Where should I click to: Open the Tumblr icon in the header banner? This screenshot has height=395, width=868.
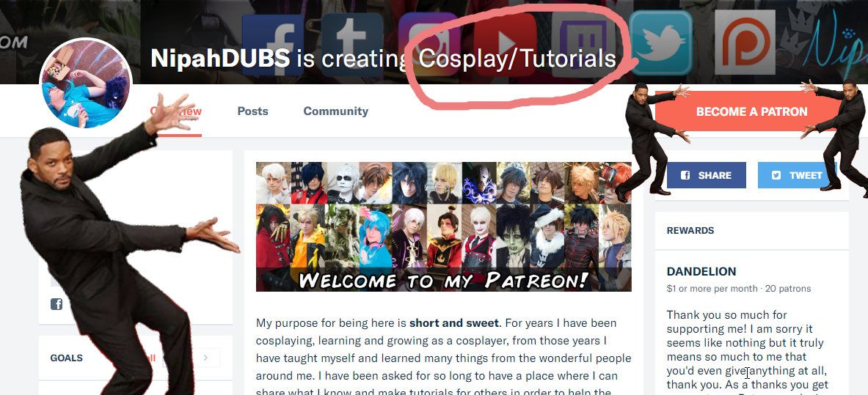[x=352, y=45]
